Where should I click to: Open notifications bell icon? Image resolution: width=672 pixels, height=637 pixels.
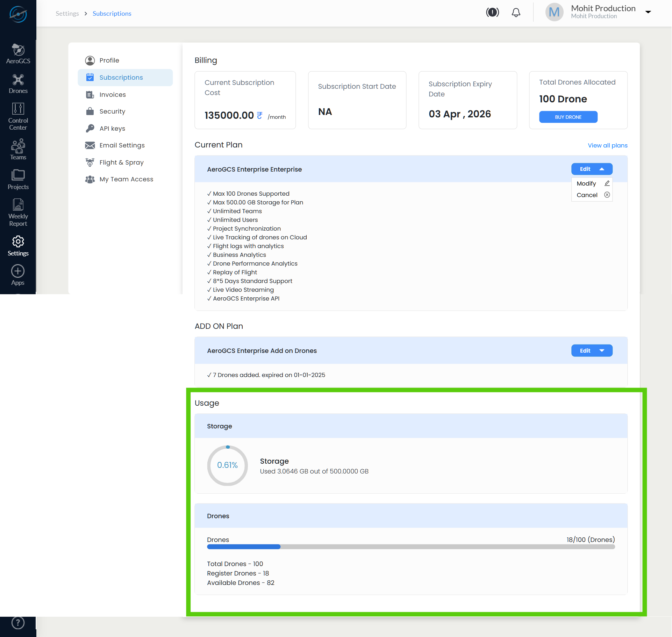[516, 13]
